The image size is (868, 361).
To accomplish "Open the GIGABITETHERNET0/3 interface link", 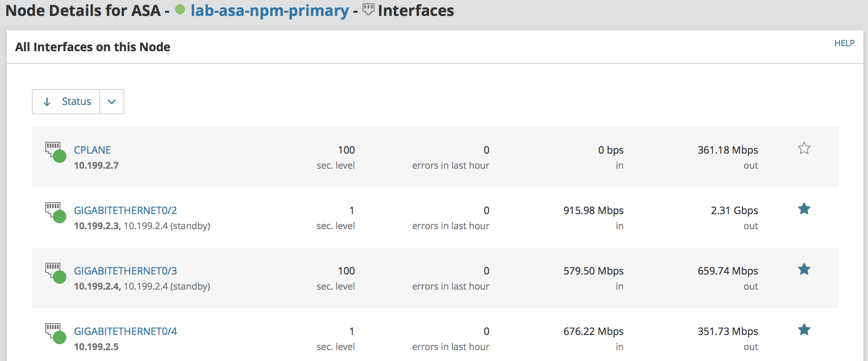I will pos(125,271).
